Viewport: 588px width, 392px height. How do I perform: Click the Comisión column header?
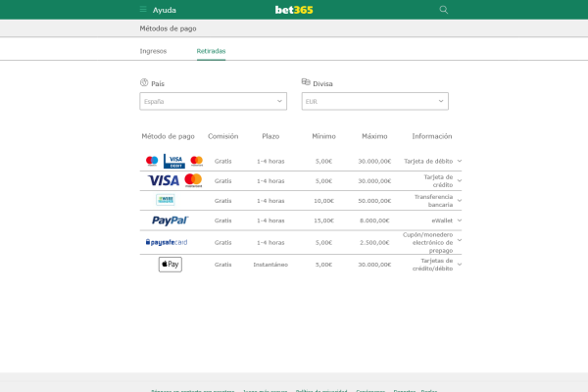[223, 136]
